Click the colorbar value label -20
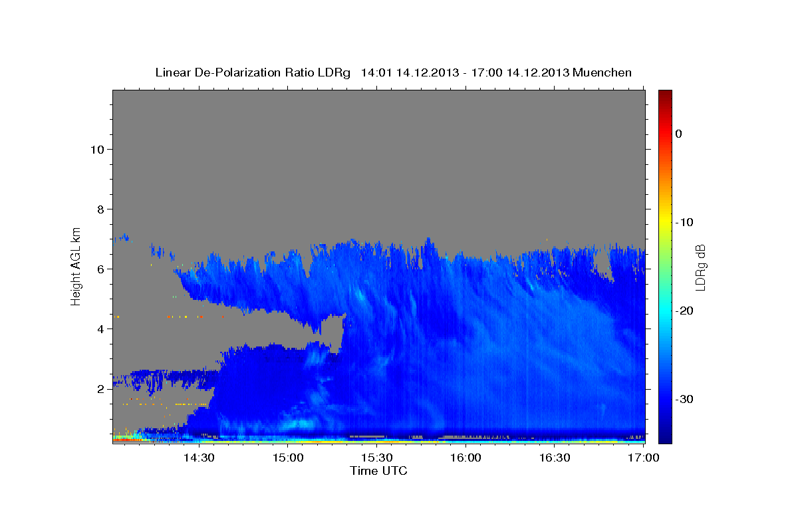The image size is (798, 532). [x=685, y=311]
